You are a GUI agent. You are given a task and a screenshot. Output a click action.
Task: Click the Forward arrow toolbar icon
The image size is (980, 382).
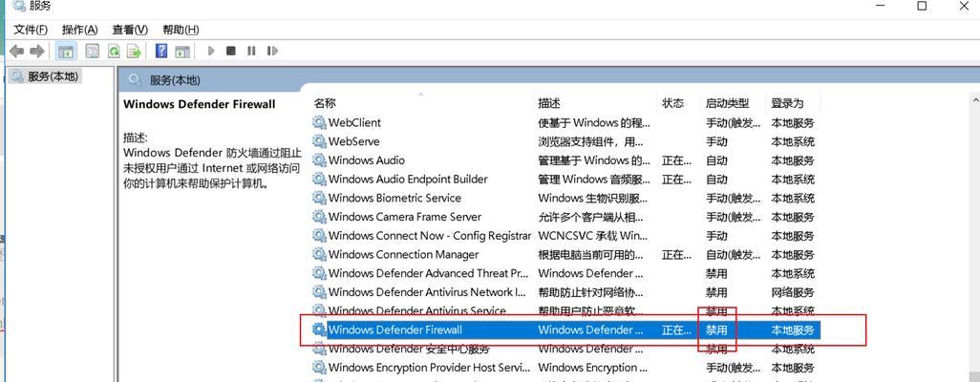pyautogui.click(x=37, y=52)
